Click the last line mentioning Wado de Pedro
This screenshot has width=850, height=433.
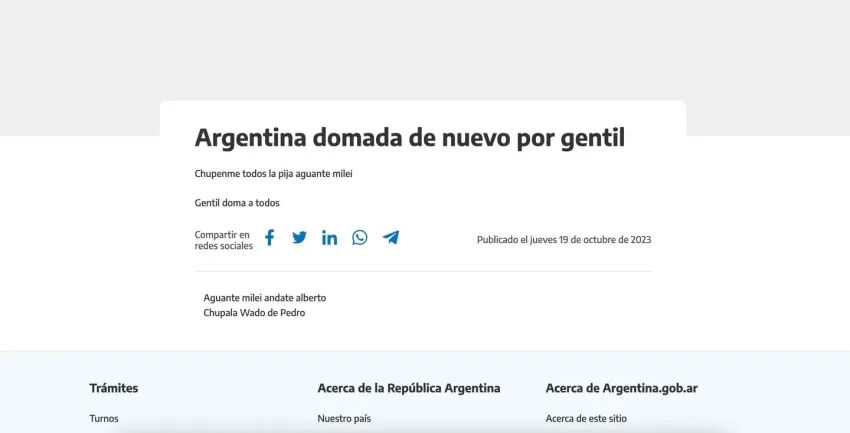[x=254, y=313]
